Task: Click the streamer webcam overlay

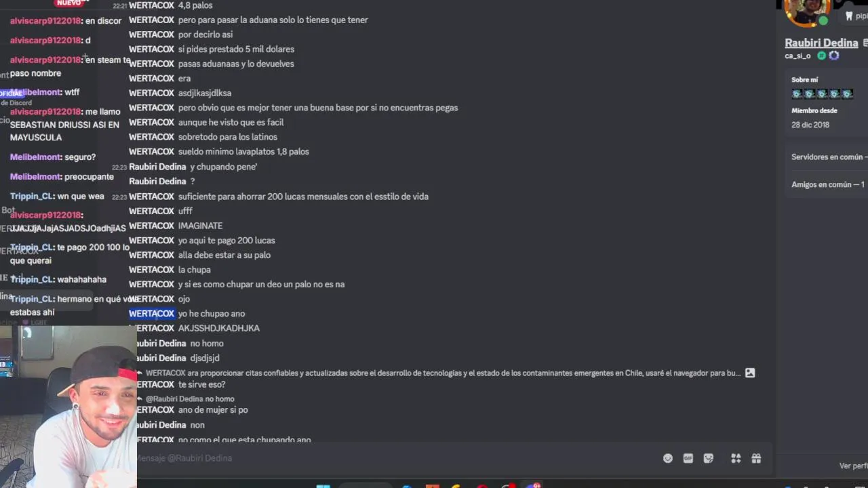Action: 68,407
